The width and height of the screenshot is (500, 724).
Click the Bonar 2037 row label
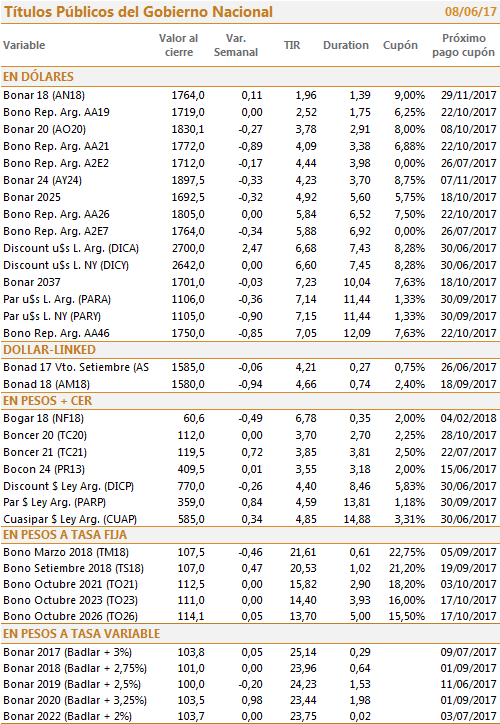(32, 282)
